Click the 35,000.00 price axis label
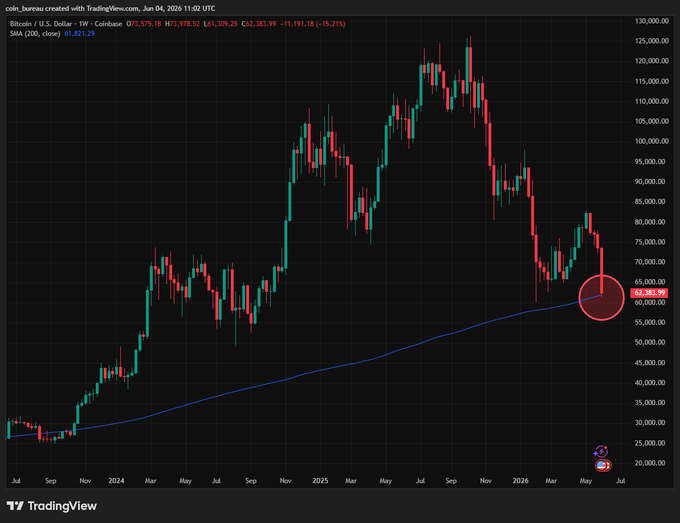 (x=650, y=402)
